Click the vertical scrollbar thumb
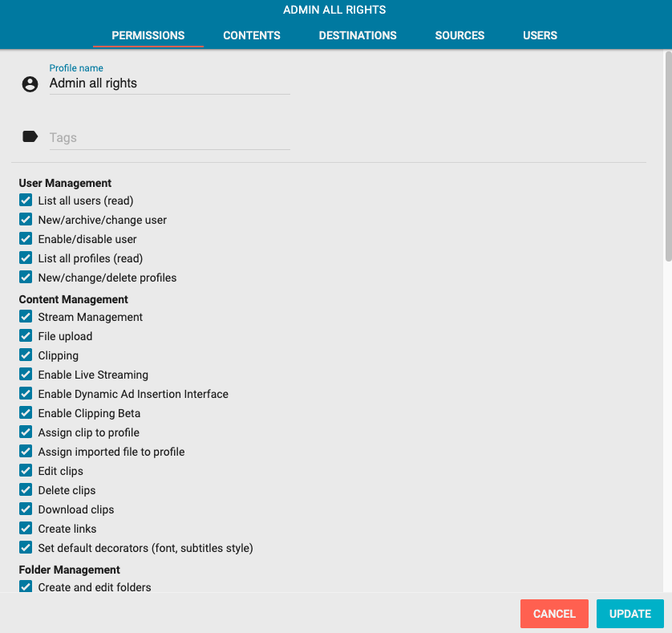 point(668,156)
